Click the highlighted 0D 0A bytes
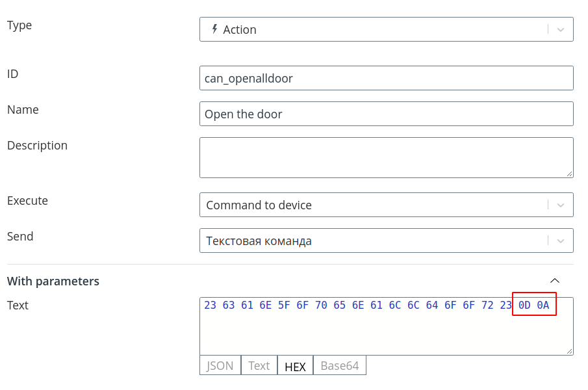Screen dimensions: 588x390 pyautogui.click(x=534, y=304)
